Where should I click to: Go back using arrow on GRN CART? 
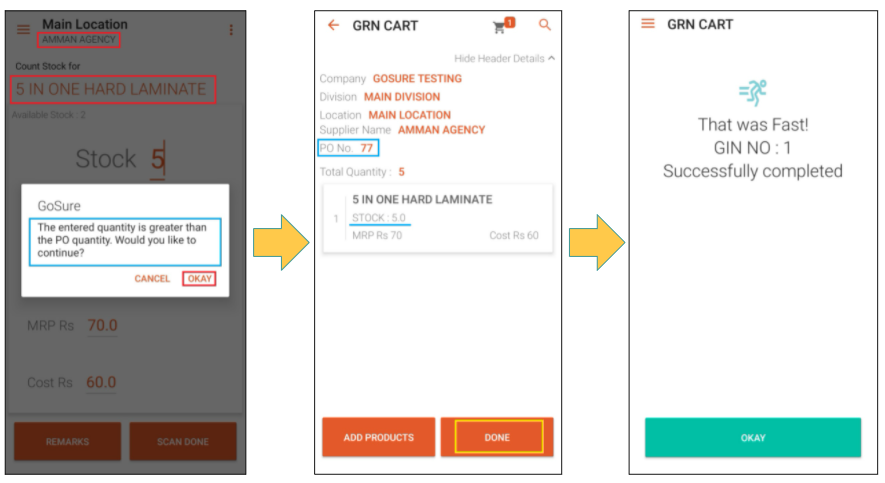click(x=334, y=25)
